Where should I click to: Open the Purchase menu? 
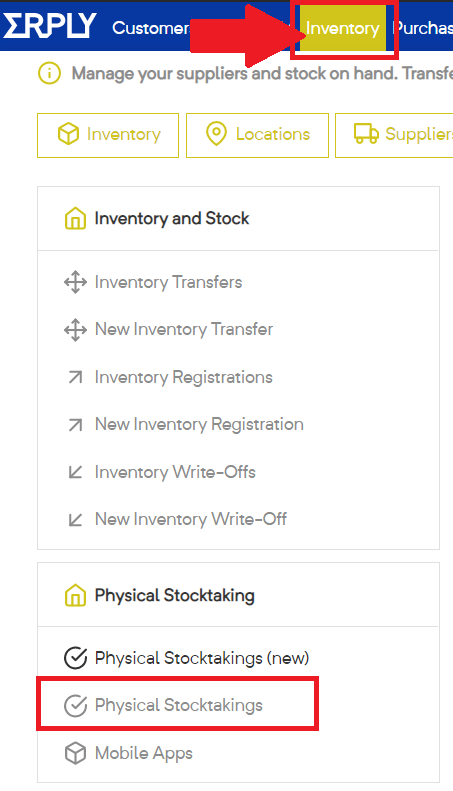(422, 28)
